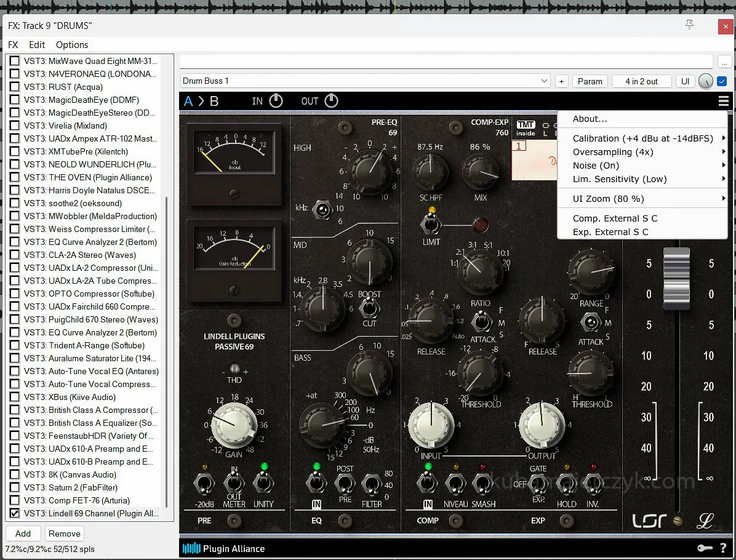Select About... from the plugin menu

(590, 119)
